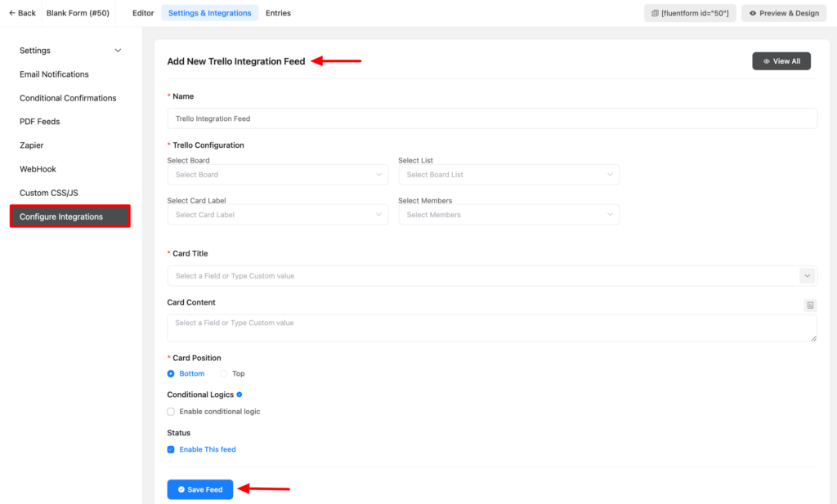Expand the Card Title field selector chevron
Viewport: 837px width, 504px height.
[808, 275]
